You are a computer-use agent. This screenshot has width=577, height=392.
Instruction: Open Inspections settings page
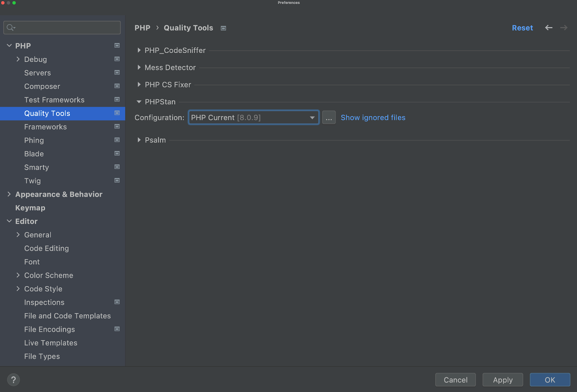tap(44, 302)
